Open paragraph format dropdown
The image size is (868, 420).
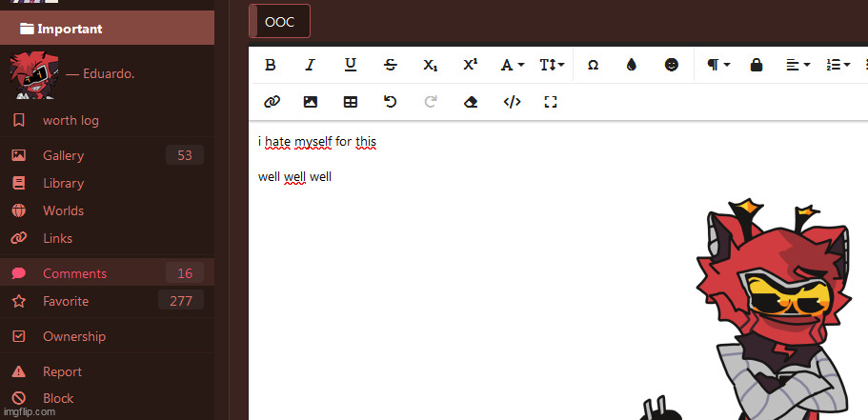(718, 65)
